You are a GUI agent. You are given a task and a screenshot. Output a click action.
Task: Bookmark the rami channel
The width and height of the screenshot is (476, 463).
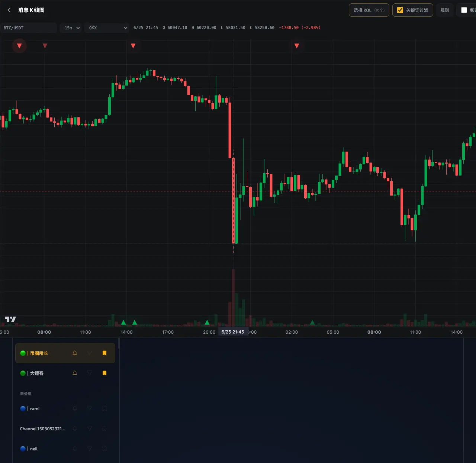[x=104, y=408]
